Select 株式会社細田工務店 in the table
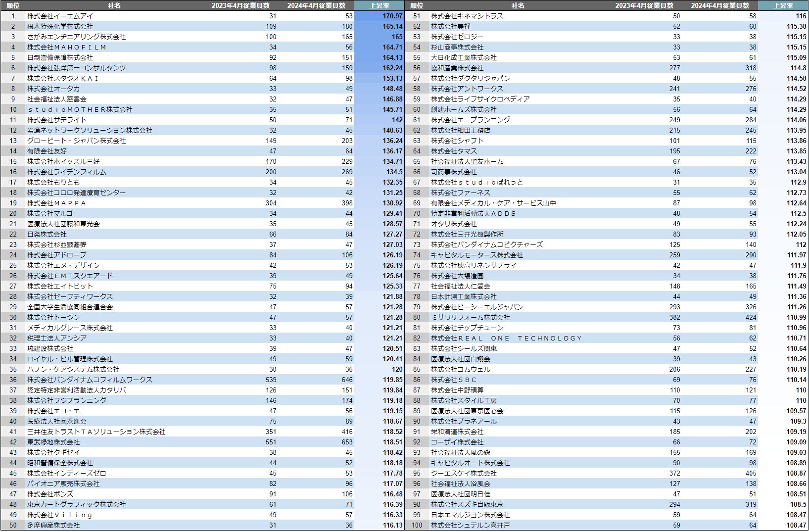This screenshot has height=532, width=809. coord(461,130)
